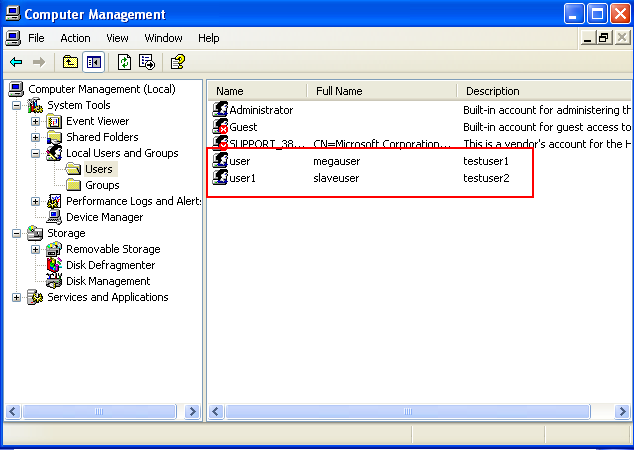Click the Export List toolbar icon

tap(147, 62)
